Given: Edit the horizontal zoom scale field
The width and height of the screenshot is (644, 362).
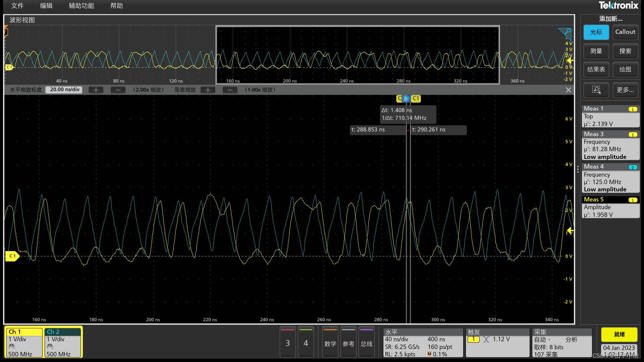Looking at the screenshot, I should pos(64,89).
